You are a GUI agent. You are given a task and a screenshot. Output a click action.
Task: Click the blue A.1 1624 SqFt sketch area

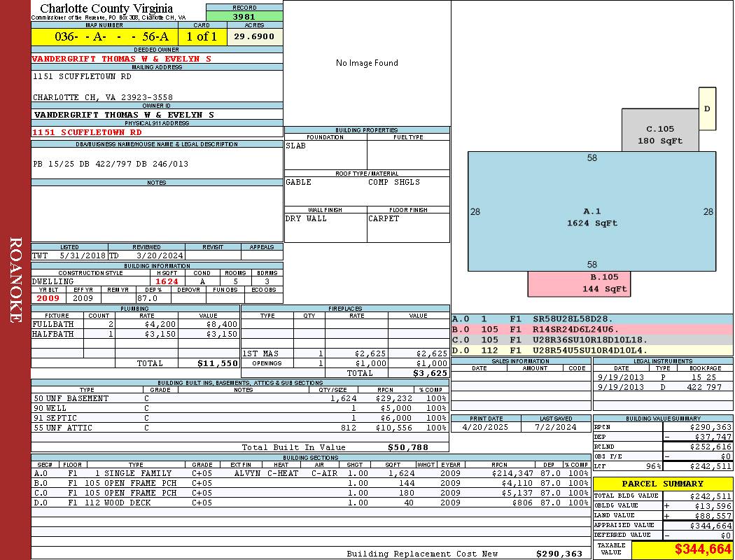click(591, 211)
